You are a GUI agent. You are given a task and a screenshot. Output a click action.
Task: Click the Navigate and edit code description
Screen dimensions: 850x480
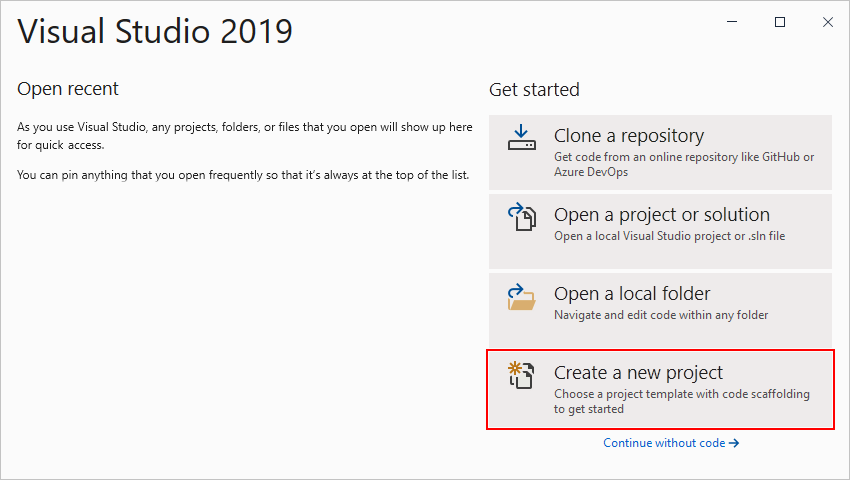(x=661, y=315)
